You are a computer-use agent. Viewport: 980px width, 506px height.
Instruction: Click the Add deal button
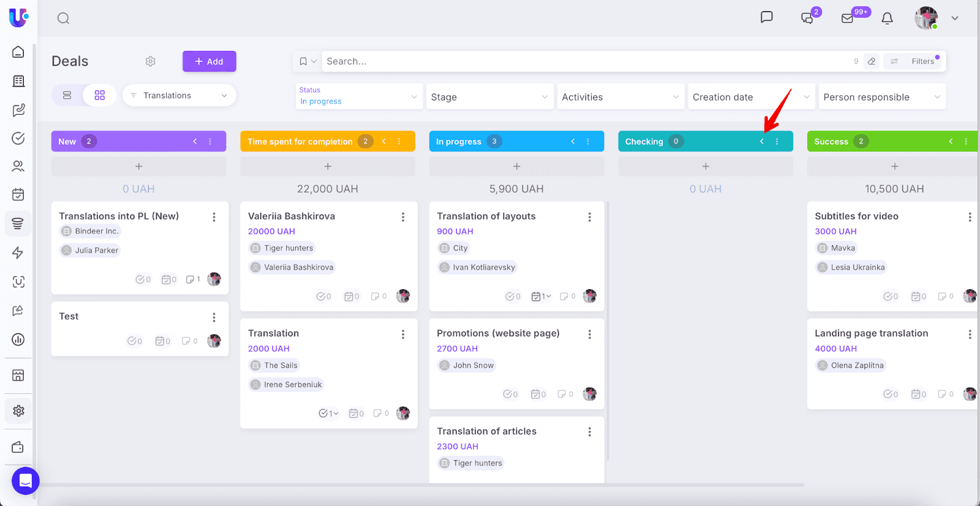pos(209,61)
